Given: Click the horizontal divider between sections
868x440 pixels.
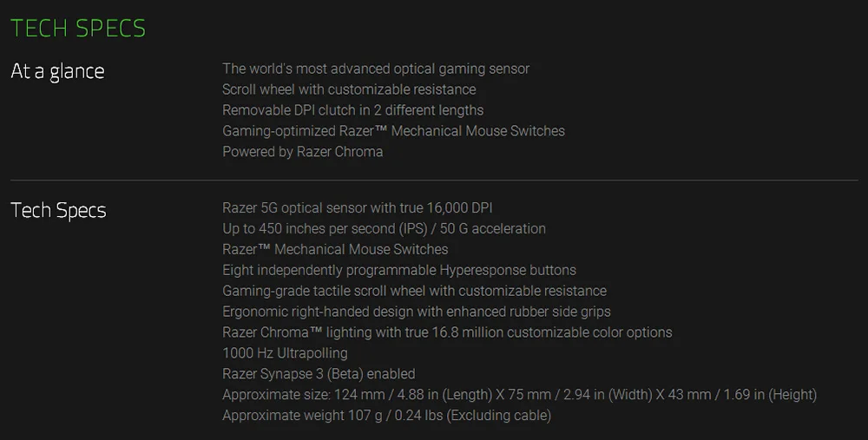Looking at the screenshot, I should 434,181.
